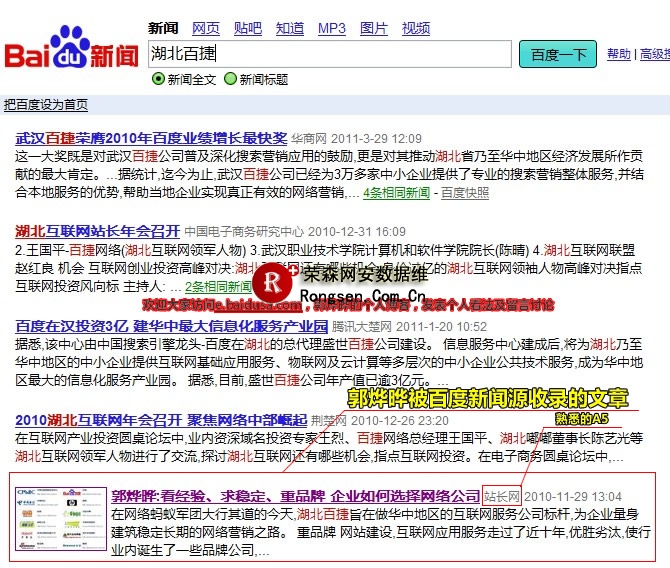Click 把百度设为首页 link
670x568 pixels.
point(46,105)
